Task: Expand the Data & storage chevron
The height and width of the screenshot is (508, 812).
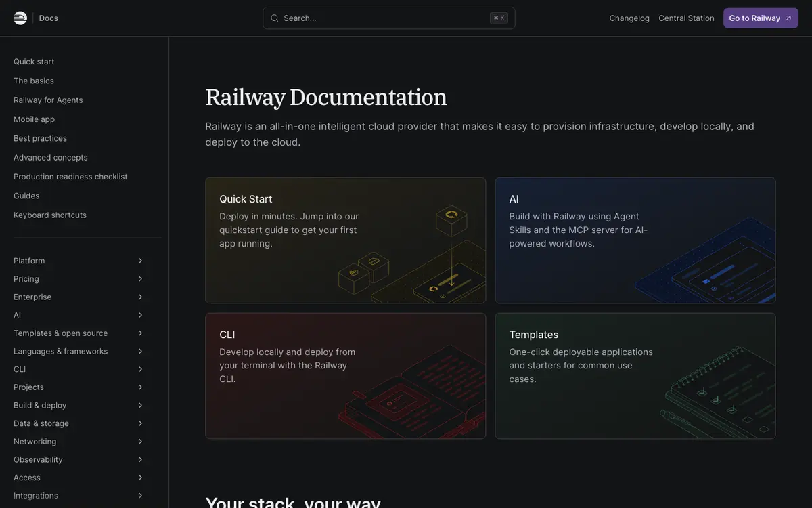Action: click(140, 423)
